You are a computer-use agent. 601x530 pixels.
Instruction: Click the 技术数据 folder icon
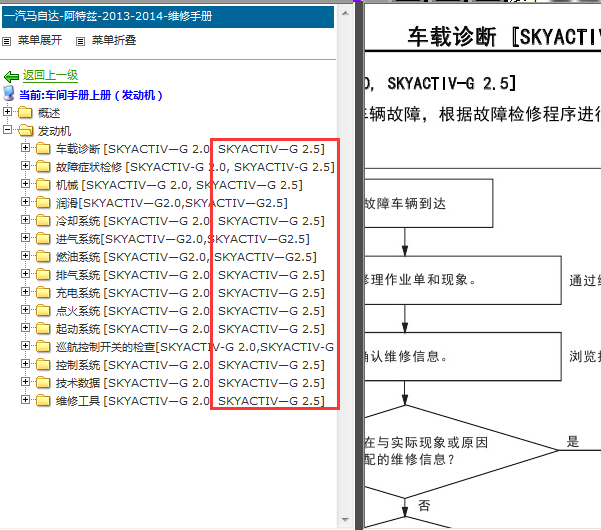pos(43,382)
